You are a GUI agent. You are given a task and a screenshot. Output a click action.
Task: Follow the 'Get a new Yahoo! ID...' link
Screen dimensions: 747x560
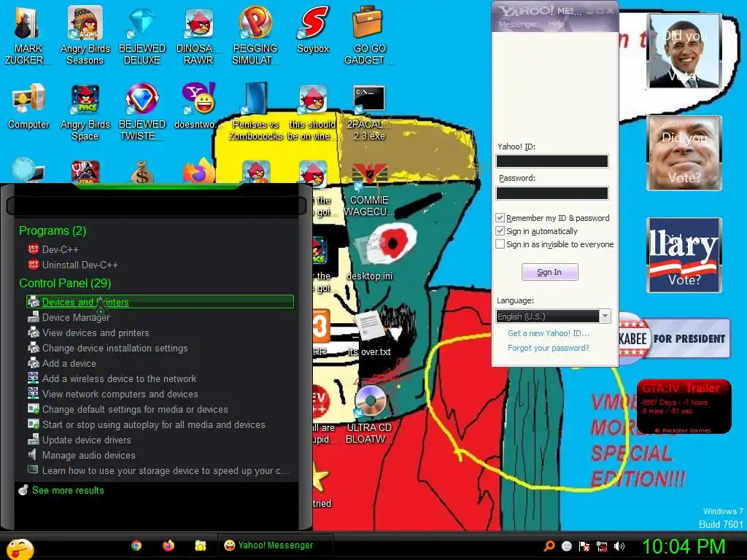click(549, 332)
